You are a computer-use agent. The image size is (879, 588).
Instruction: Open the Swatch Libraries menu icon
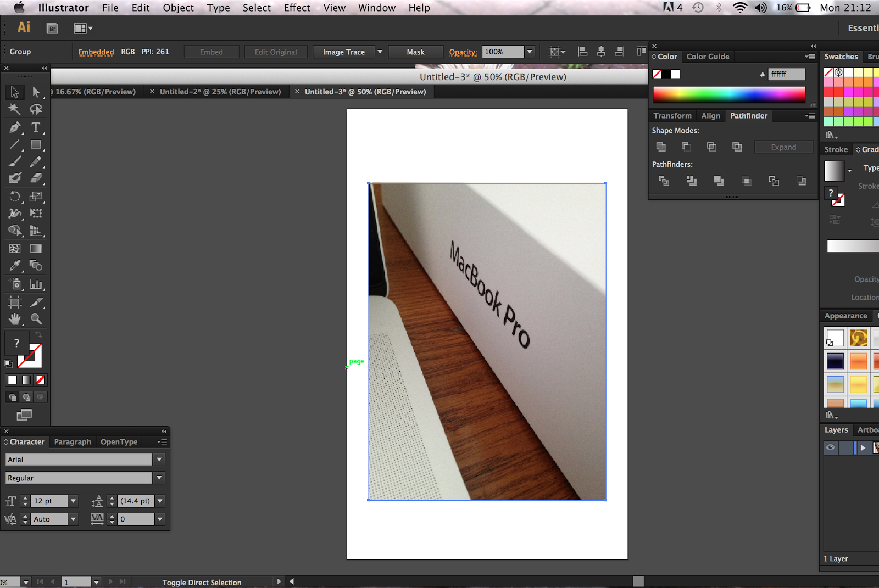(x=831, y=135)
